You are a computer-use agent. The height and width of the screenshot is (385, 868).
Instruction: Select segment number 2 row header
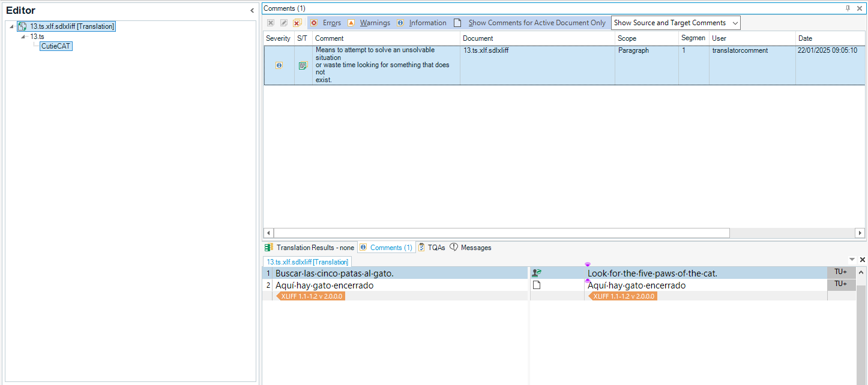pyautogui.click(x=268, y=285)
